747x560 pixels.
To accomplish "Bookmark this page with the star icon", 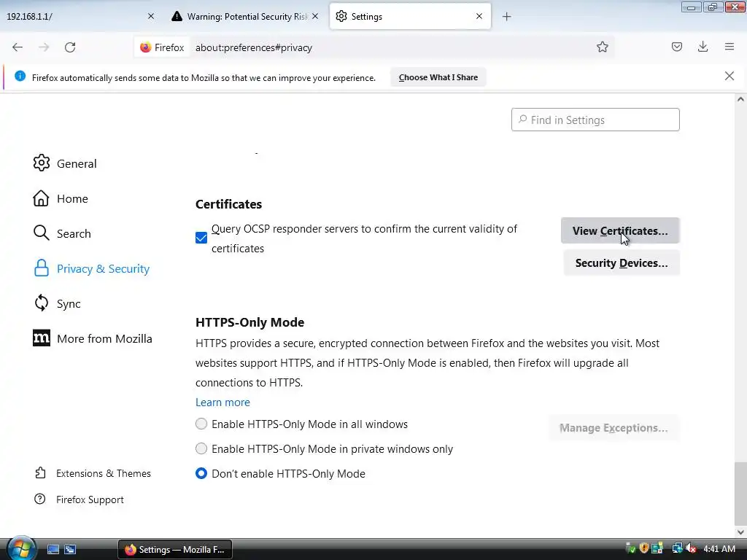I will click(x=602, y=47).
